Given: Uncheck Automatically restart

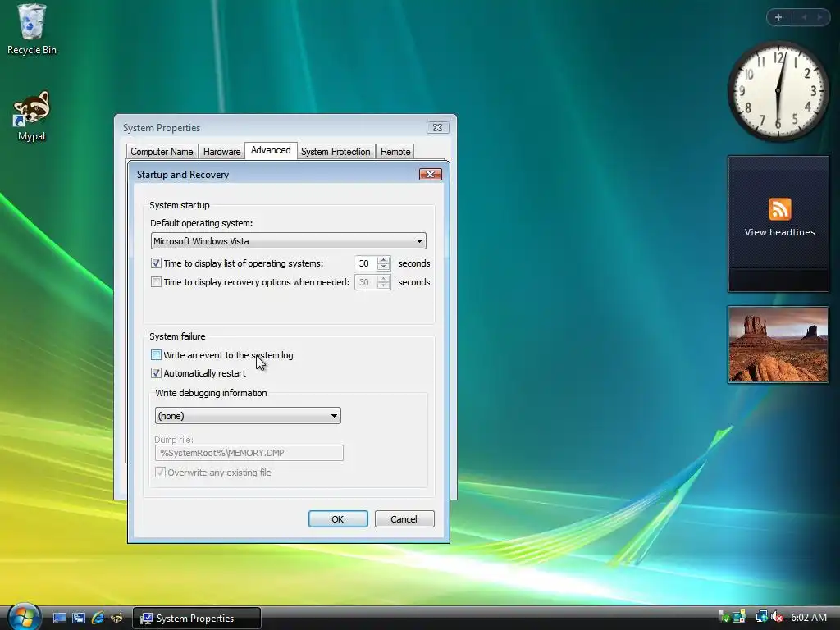Looking at the screenshot, I should (156, 373).
